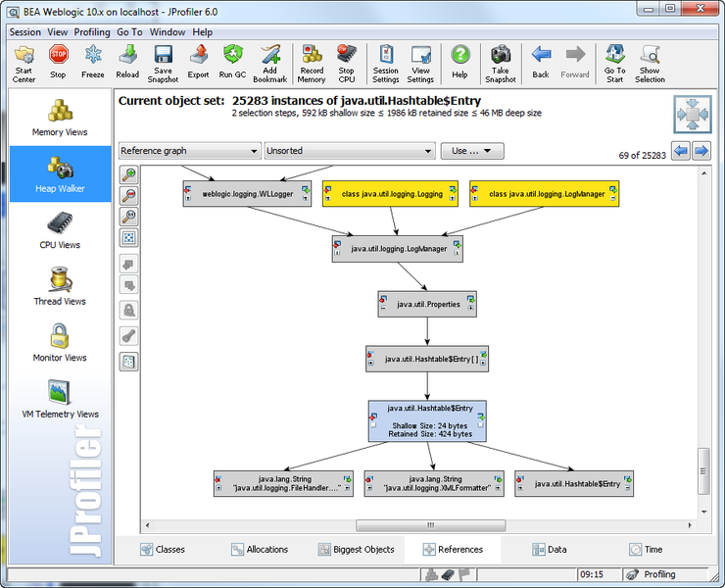This screenshot has height=588, width=725.
Task: Click the Add Bookmark icon
Action: click(x=270, y=64)
